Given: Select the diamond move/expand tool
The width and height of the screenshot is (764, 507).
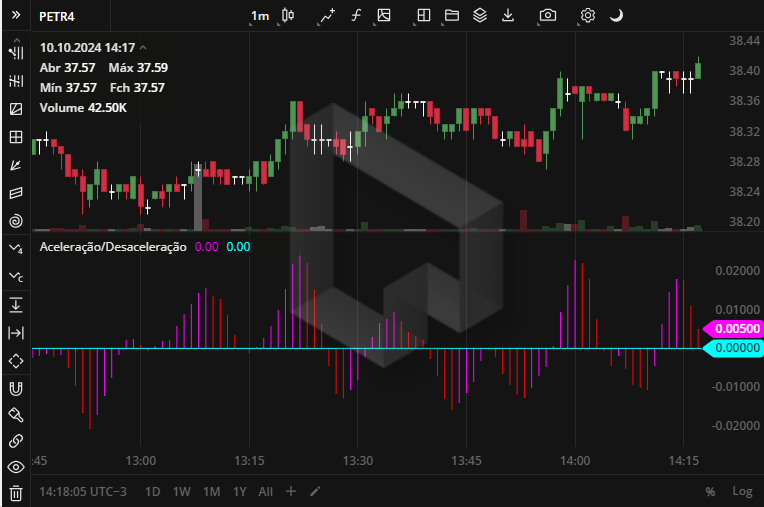Looking at the screenshot, I should coord(16,361).
